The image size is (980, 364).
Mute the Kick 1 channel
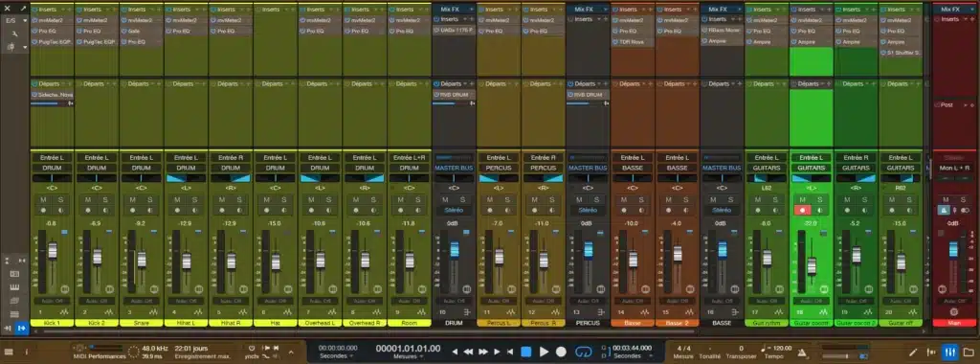(43, 199)
